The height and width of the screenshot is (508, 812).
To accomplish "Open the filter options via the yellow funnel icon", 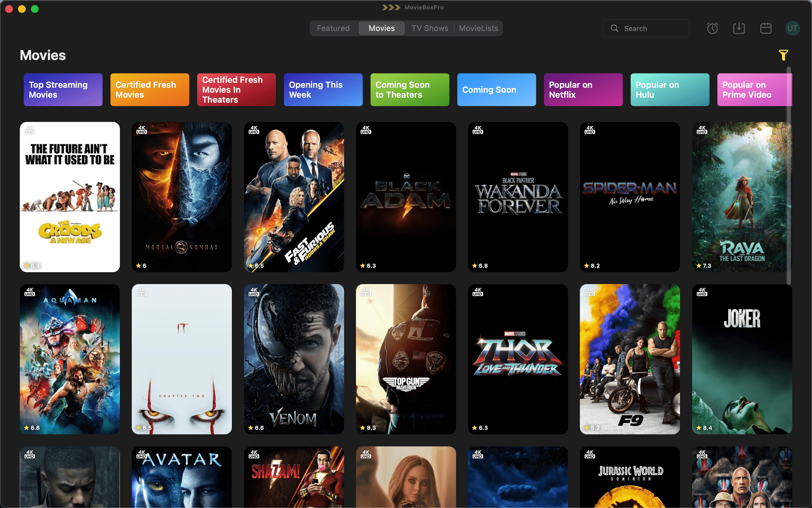I will tap(783, 55).
